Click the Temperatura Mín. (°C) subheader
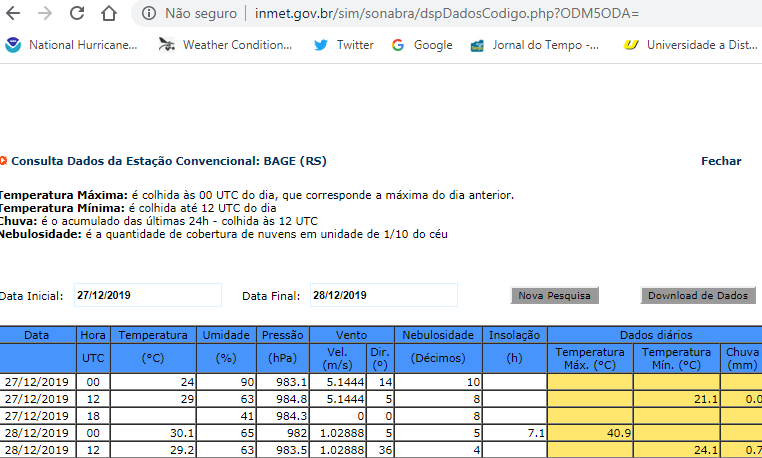Viewport: 762px width, 458px height. tap(676, 358)
